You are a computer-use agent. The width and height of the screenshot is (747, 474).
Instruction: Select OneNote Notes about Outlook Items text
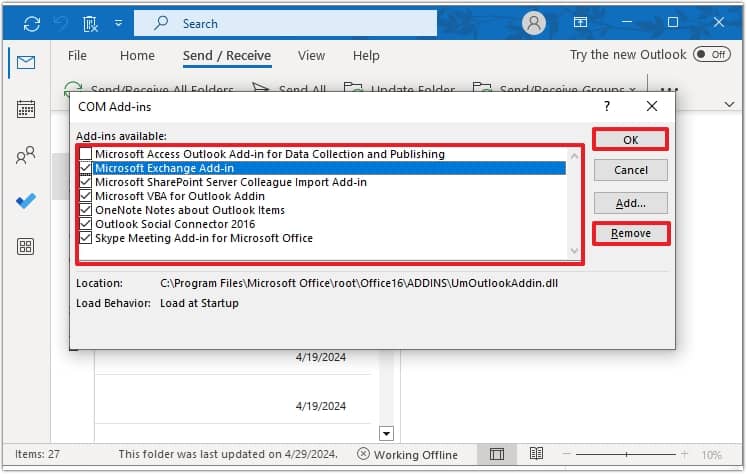[x=190, y=210]
